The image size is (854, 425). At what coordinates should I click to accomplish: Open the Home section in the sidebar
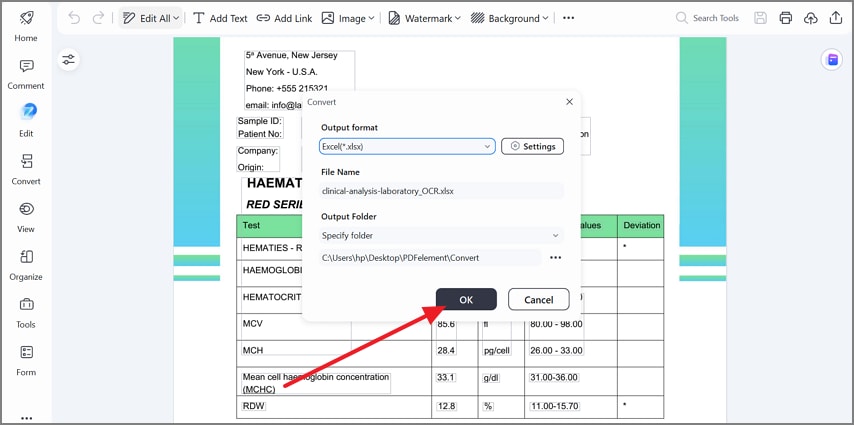coord(26,26)
